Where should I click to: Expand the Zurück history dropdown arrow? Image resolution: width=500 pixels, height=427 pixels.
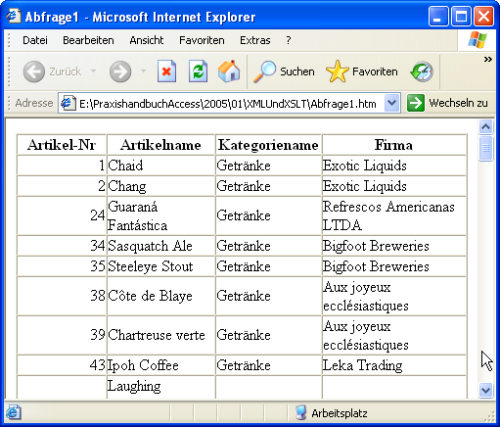click(x=93, y=71)
